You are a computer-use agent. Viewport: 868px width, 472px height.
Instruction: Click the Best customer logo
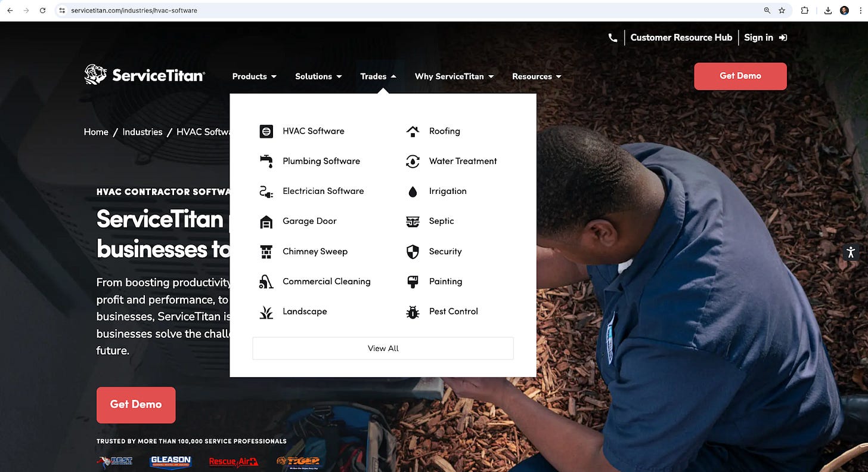[114, 462]
